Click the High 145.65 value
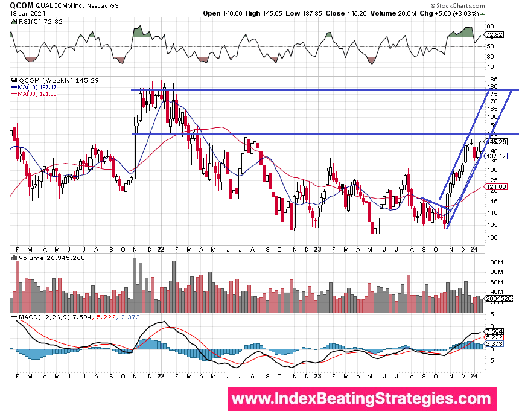The width and height of the screenshot is (519, 420). 264,13
